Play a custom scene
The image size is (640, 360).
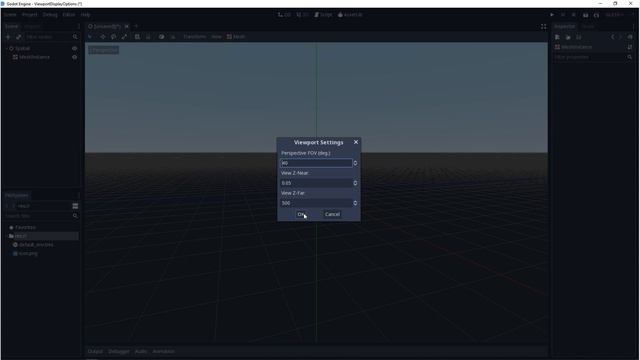pos(596,15)
